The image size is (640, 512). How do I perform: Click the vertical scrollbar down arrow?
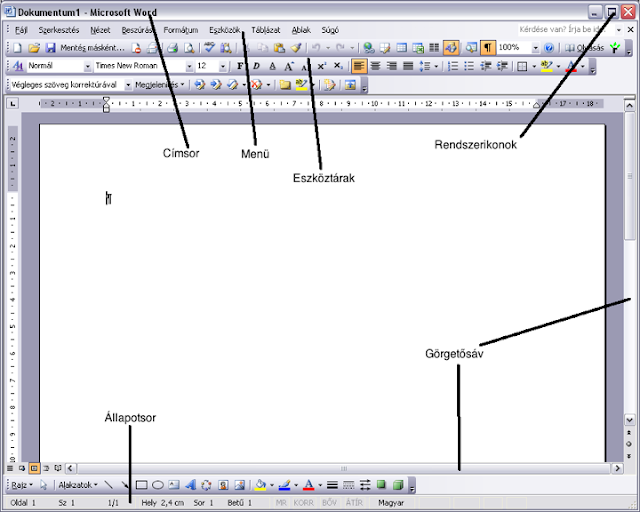(x=629, y=419)
